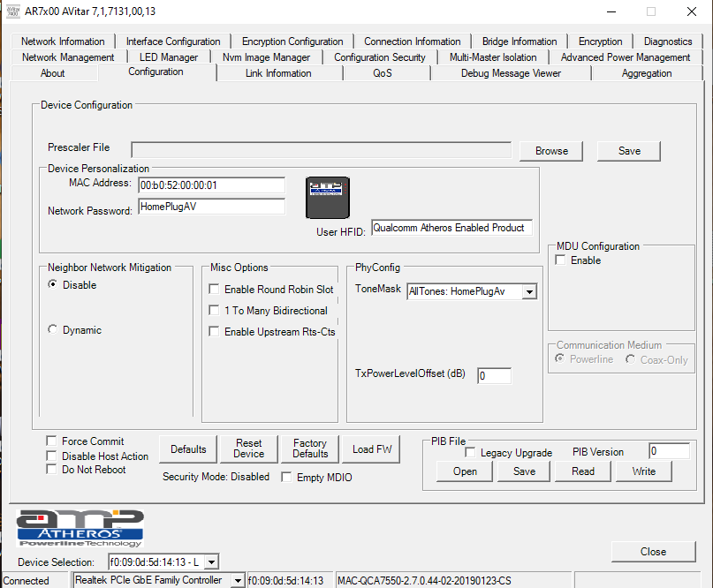Open the LED Manager tab

click(169, 57)
